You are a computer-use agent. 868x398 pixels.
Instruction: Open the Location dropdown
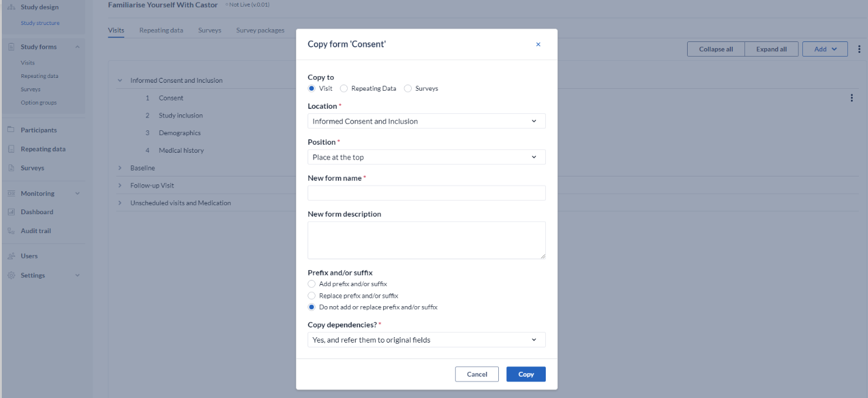[x=426, y=121]
